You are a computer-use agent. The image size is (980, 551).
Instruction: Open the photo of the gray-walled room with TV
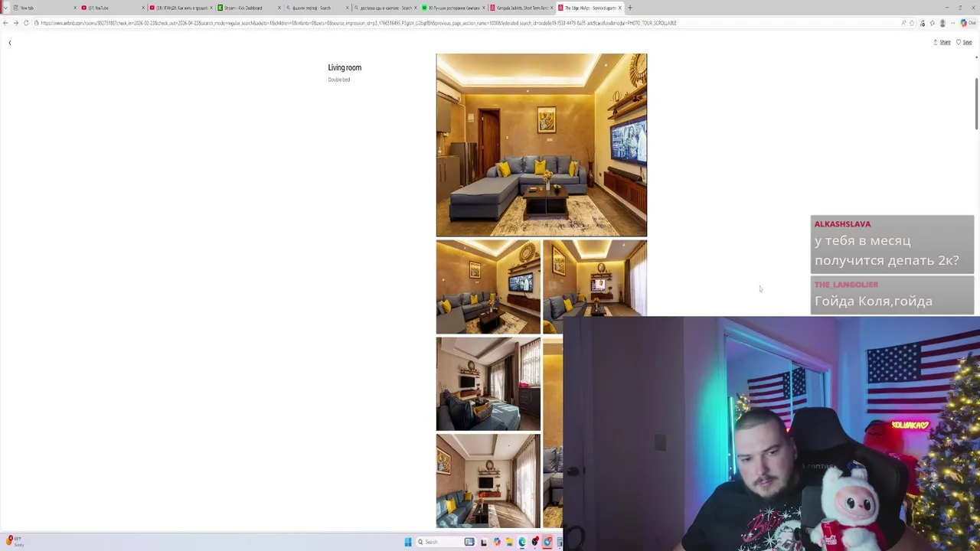pos(488,384)
